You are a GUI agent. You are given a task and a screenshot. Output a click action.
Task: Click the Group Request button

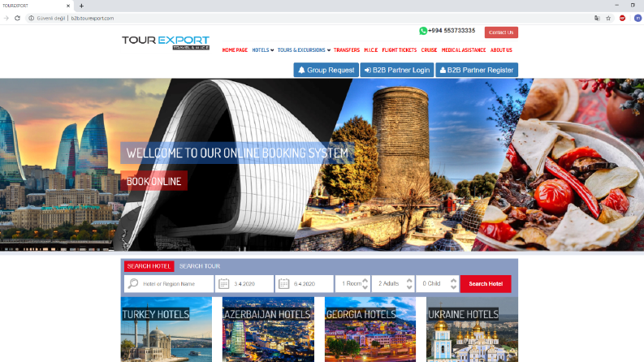pos(326,70)
